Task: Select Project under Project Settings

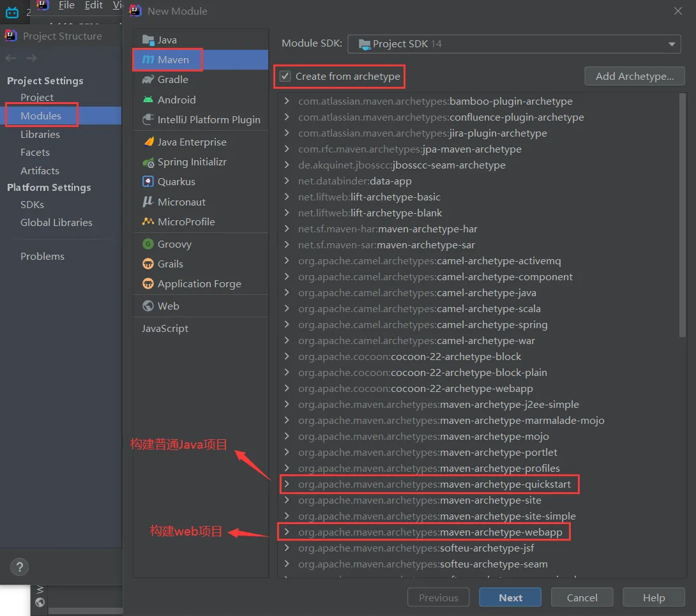Action: coord(37,97)
